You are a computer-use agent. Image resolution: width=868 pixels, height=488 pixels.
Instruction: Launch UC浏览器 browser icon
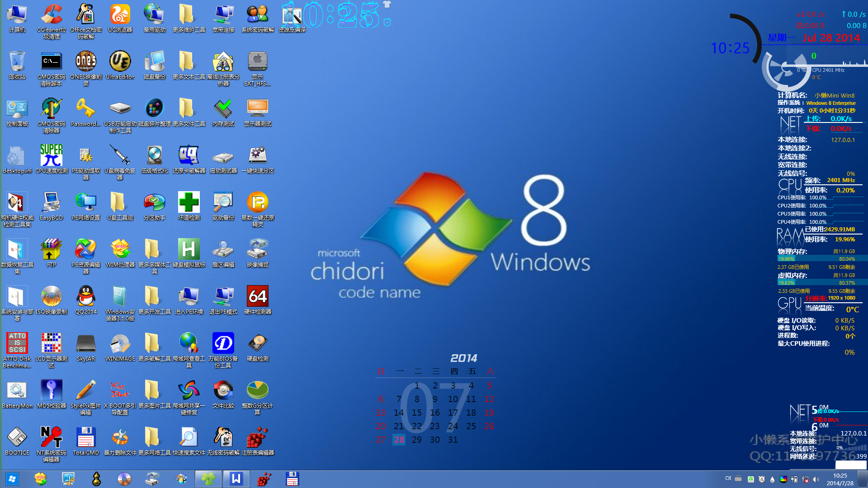120,18
